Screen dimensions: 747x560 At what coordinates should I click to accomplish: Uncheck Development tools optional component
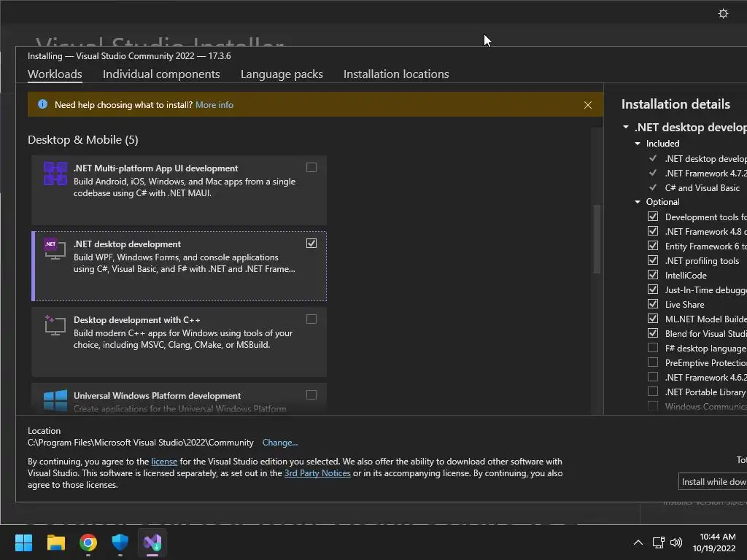click(653, 216)
